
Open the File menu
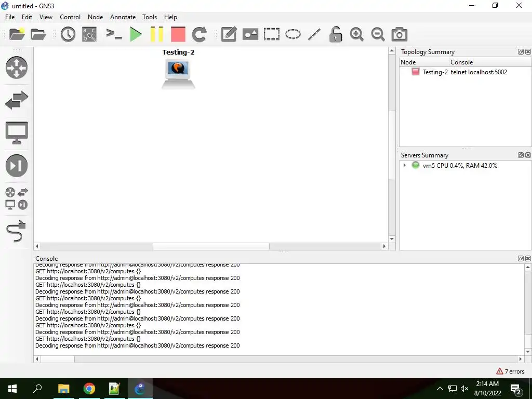pos(10,17)
